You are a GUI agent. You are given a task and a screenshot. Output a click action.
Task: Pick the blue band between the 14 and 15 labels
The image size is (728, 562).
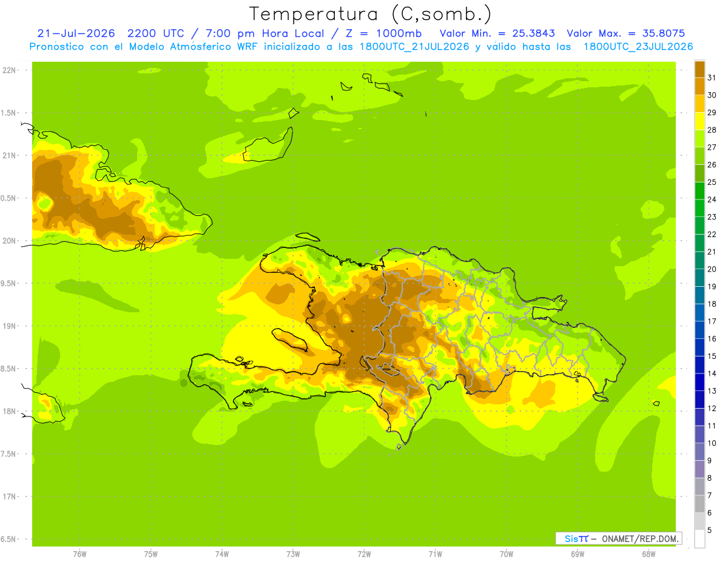tap(699, 365)
